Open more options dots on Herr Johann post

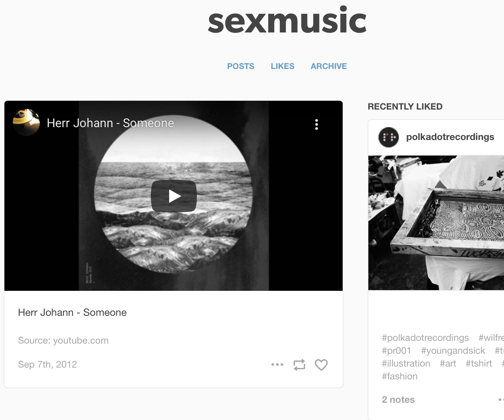(x=277, y=365)
